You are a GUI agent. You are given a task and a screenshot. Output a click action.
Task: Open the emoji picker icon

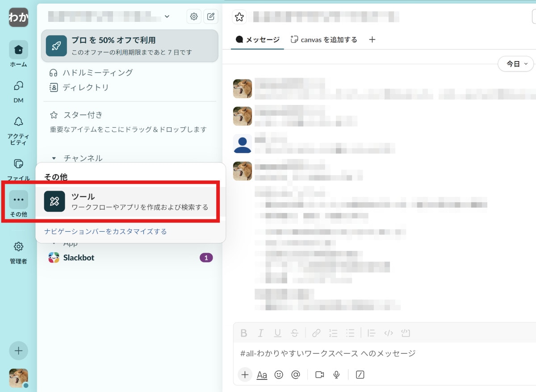[279, 375]
